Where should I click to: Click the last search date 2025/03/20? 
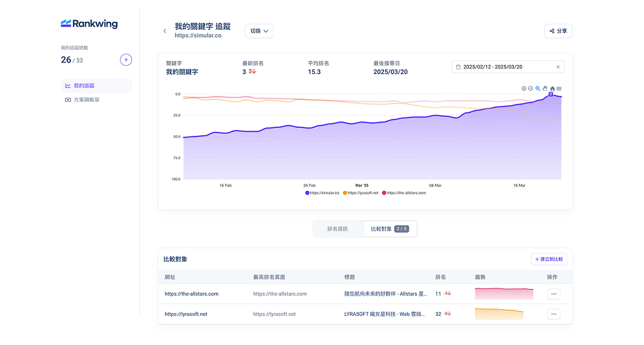click(x=390, y=71)
